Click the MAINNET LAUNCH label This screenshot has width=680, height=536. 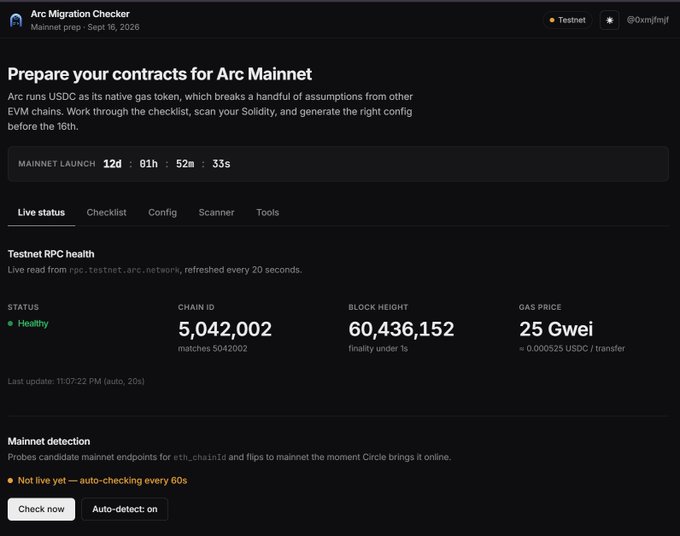(57, 164)
